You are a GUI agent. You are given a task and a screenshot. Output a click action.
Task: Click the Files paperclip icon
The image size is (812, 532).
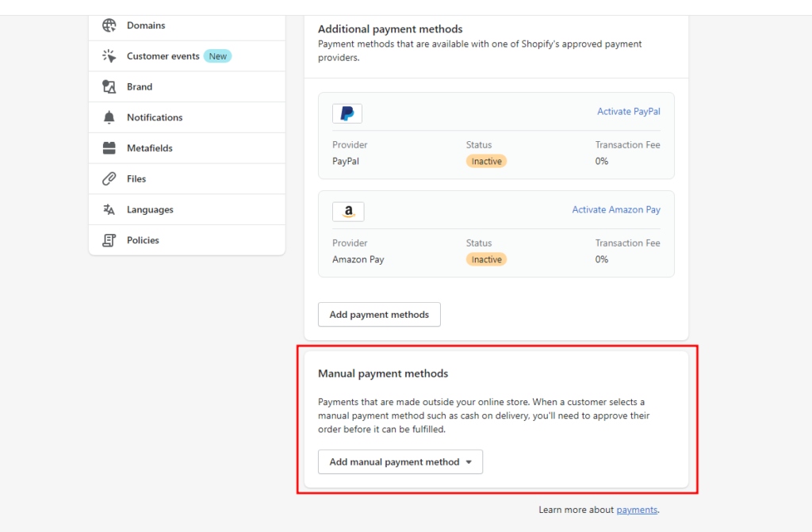click(109, 179)
